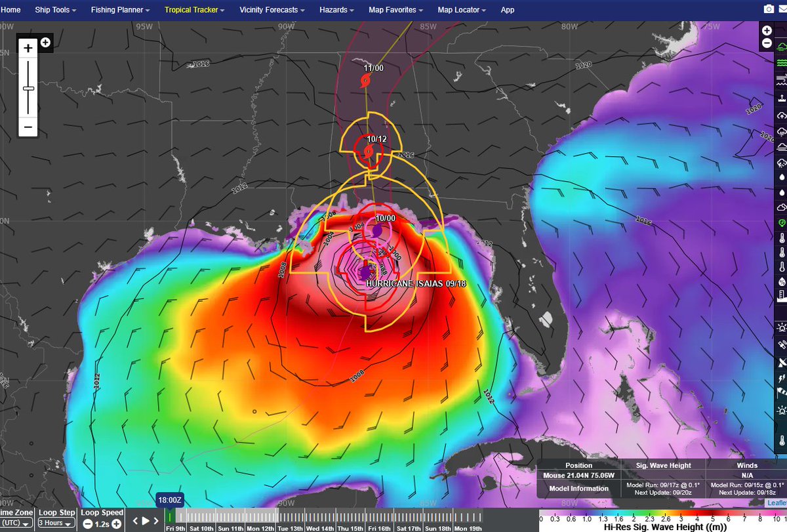This screenshot has height=532, width=787.
Task: Click the lowest thermometer icon in sidebar
Action: 781,440
